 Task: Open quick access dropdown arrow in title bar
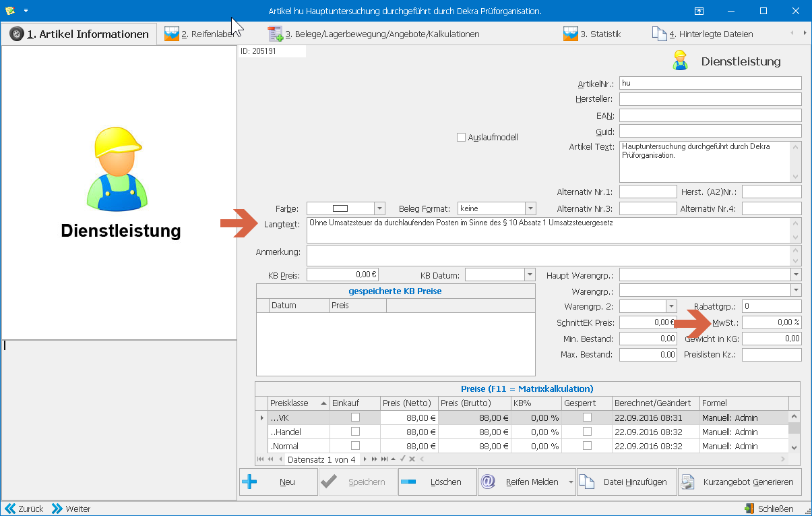point(26,11)
